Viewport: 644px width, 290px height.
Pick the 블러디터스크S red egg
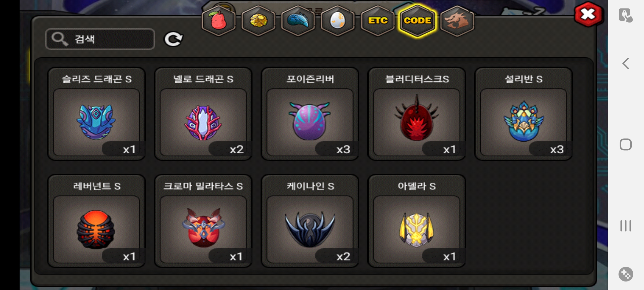pyautogui.click(x=417, y=114)
